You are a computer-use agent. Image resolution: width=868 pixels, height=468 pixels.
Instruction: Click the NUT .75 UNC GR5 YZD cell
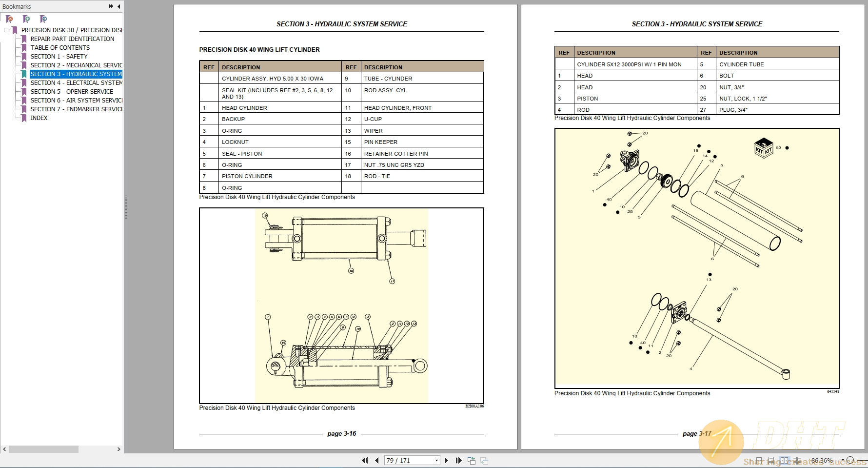pyautogui.click(x=422, y=165)
